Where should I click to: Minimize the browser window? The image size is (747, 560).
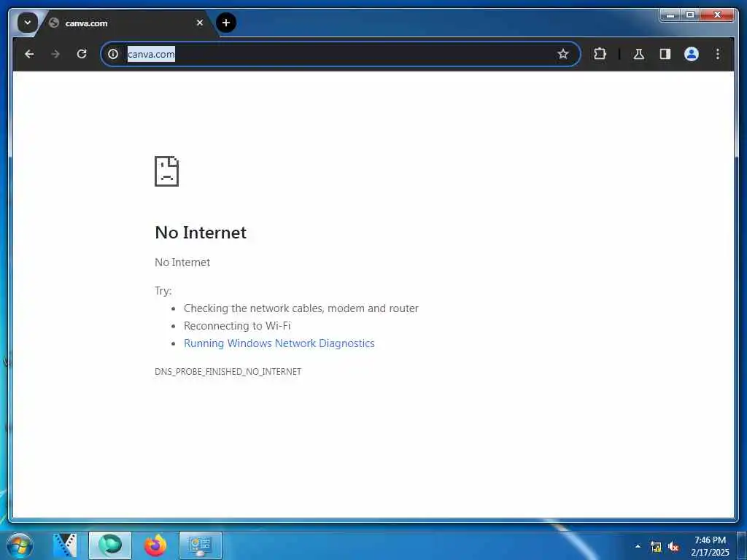(670, 15)
